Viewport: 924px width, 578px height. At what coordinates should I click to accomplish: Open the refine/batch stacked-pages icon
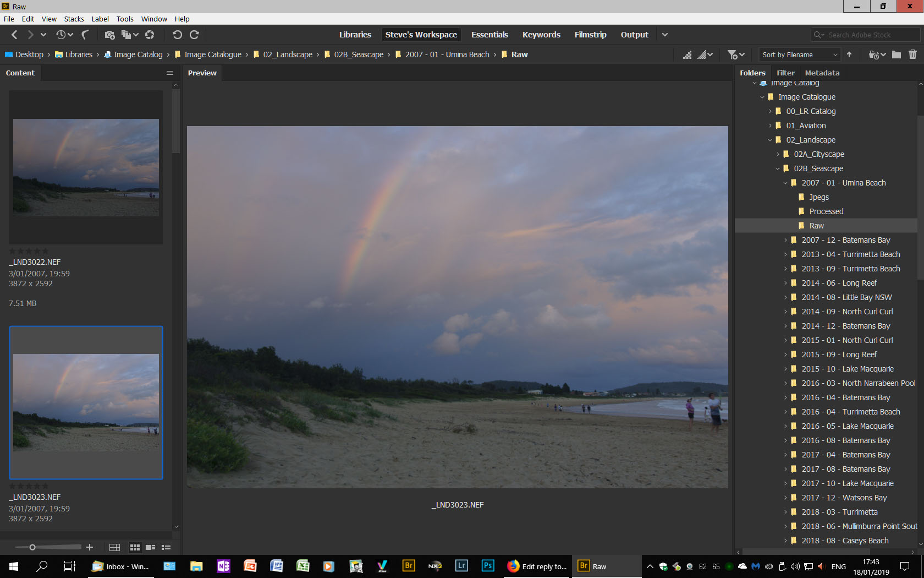point(127,35)
